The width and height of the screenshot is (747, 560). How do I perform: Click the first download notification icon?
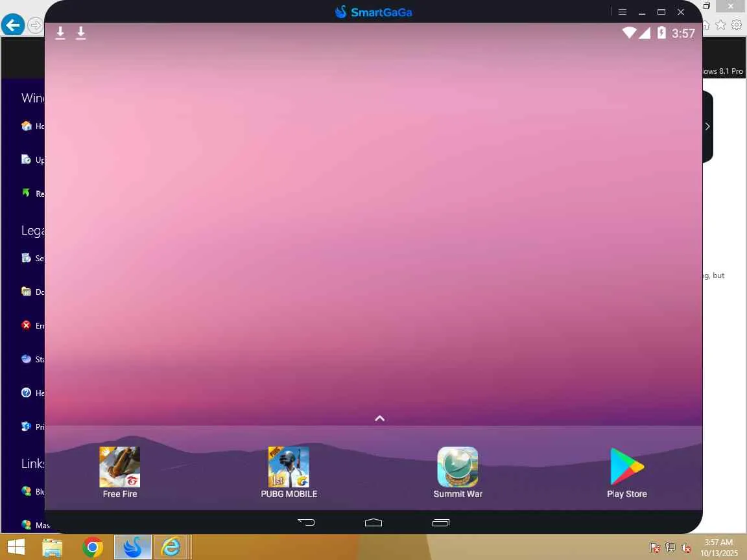click(x=60, y=33)
